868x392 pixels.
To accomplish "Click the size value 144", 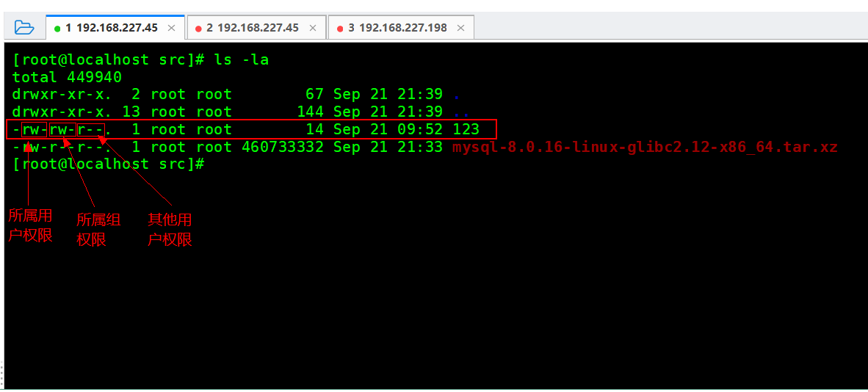I will coord(310,112).
